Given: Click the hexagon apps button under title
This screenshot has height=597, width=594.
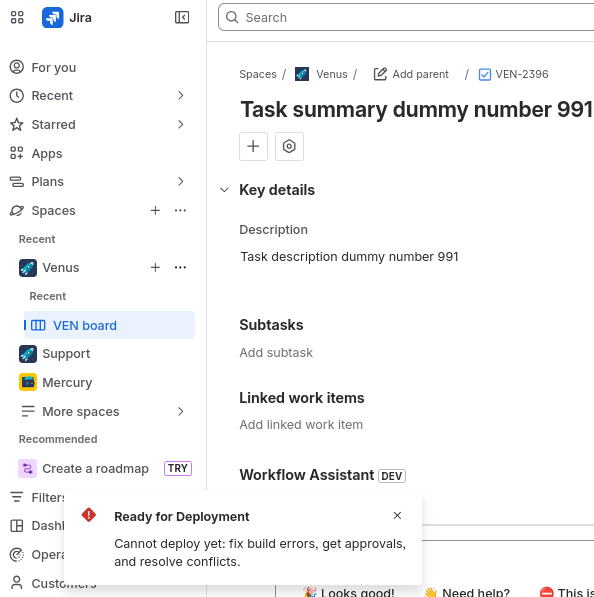Looking at the screenshot, I should click(289, 147).
